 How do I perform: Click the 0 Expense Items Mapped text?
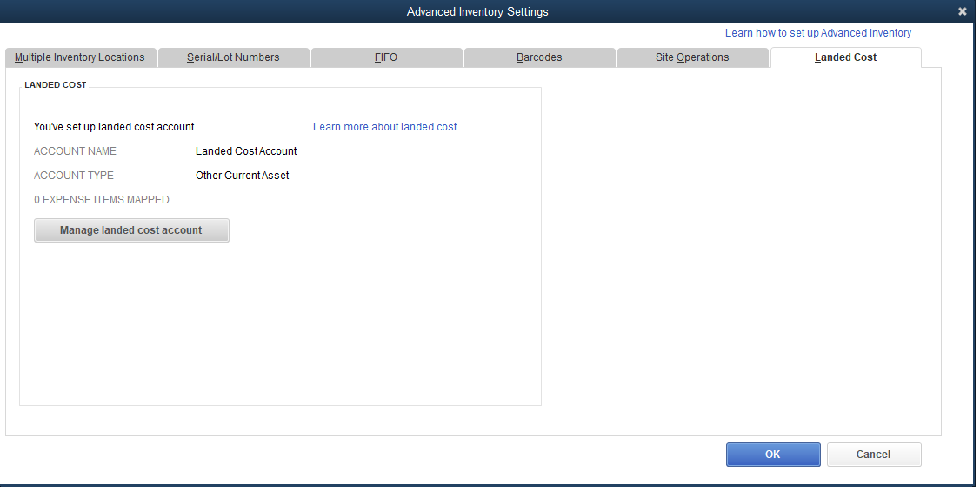click(x=103, y=200)
